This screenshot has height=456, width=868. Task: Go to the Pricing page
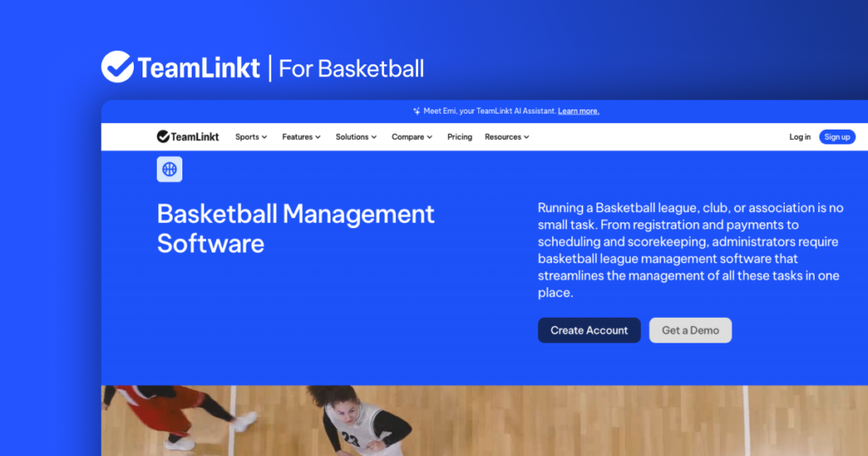459,136
